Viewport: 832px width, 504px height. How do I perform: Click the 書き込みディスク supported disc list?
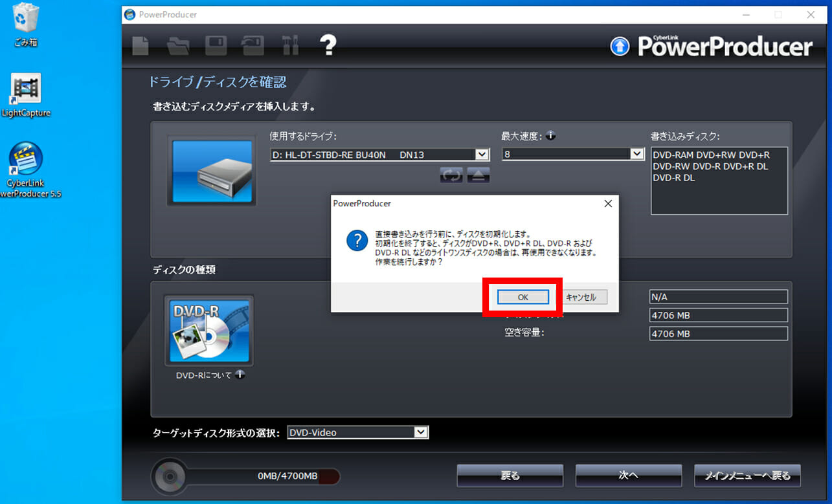(719, 181)
